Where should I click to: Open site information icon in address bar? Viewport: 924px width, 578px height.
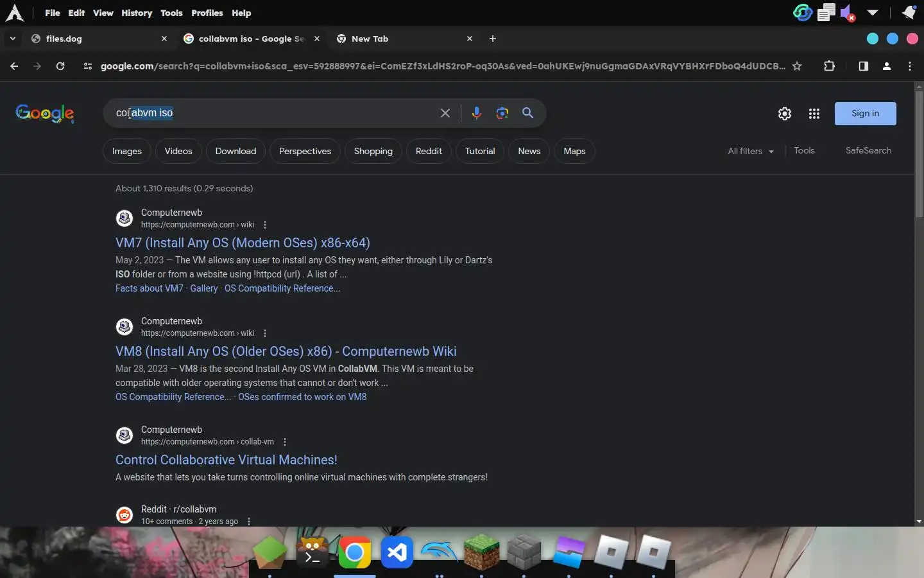click(88, 66)
